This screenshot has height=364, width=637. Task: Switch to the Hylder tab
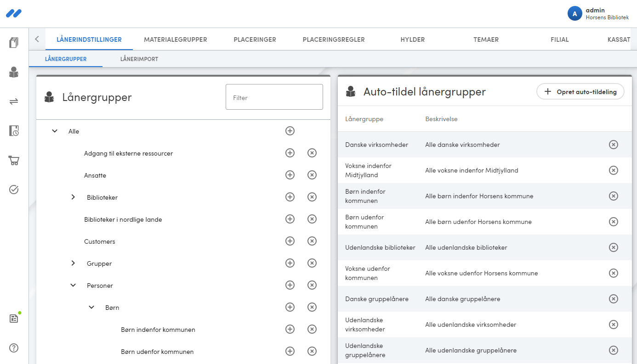(x=413, y=39)
